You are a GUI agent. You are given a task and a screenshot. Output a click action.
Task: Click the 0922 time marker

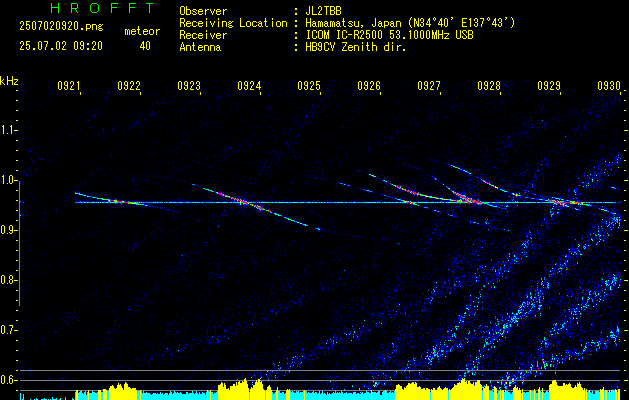pos(129,86)
